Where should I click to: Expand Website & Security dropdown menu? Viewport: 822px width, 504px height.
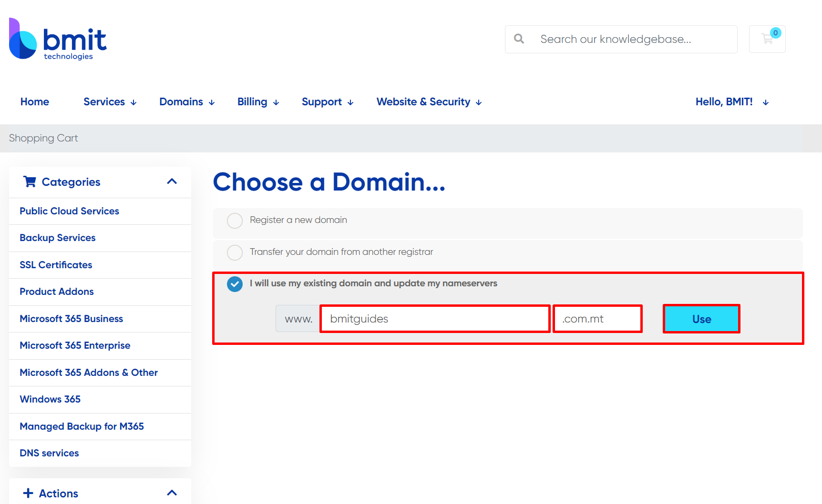pyautogui.click(x=429, y=102)
